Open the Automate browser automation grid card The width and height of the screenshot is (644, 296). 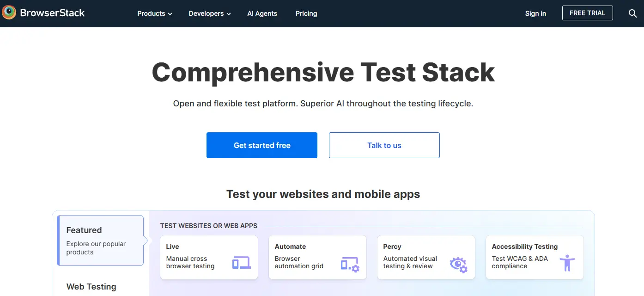[x=317, y=257]
